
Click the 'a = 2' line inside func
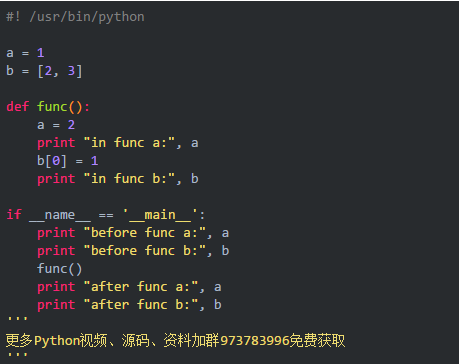[x=56, y=125]
